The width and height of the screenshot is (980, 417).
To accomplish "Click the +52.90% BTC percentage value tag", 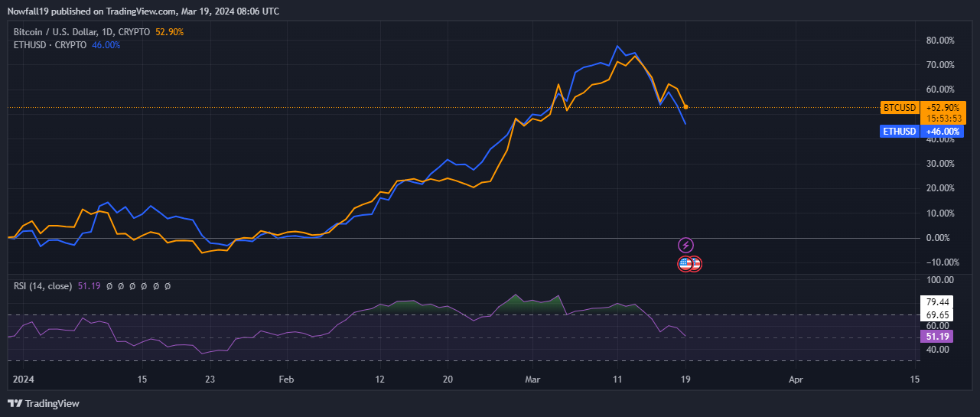I will point(943,108).
